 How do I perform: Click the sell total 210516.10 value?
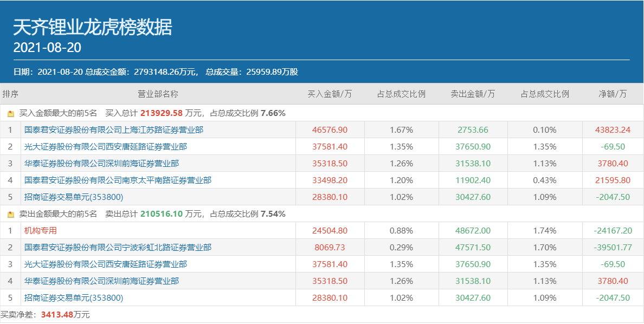(162, 214)
